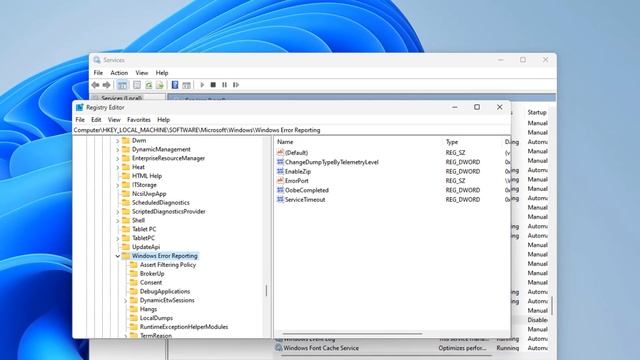The image size is (640, 360).
Task: Click the Disabled startup entry in Services
Action: click(x=538, y=320)
